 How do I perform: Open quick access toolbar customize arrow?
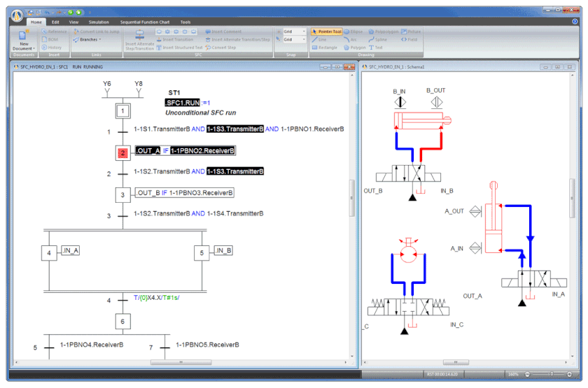pyautogui.click(x=90, y=13)
